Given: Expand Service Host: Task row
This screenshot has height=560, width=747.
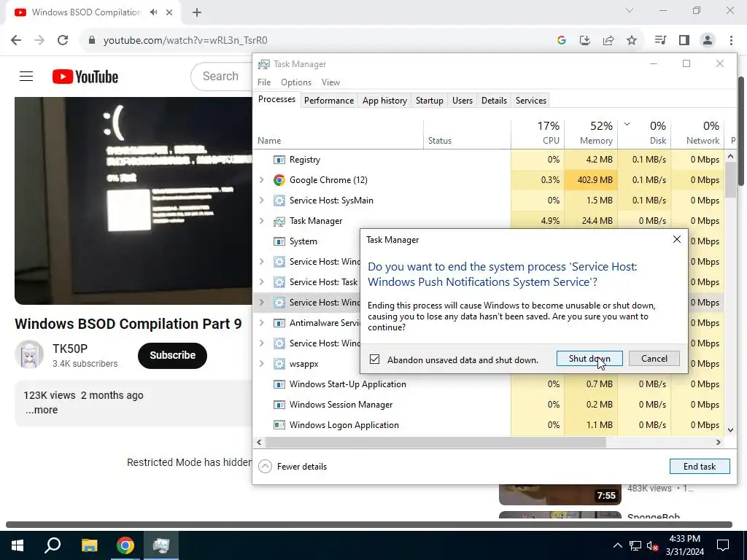Looking at the screenshot, I should tap(262, 282).
